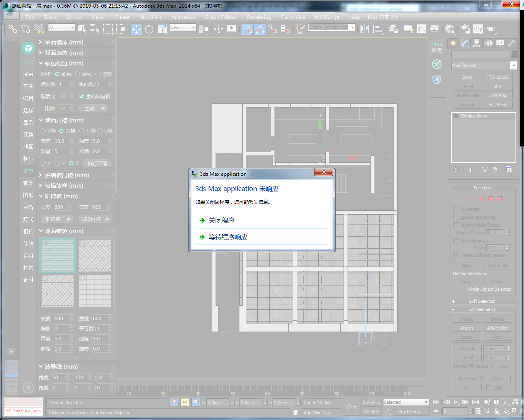The image size is (524, 420).
Task: Expand the 单面墙体 (mm) rollout
Action: click(x=76, y=42)
